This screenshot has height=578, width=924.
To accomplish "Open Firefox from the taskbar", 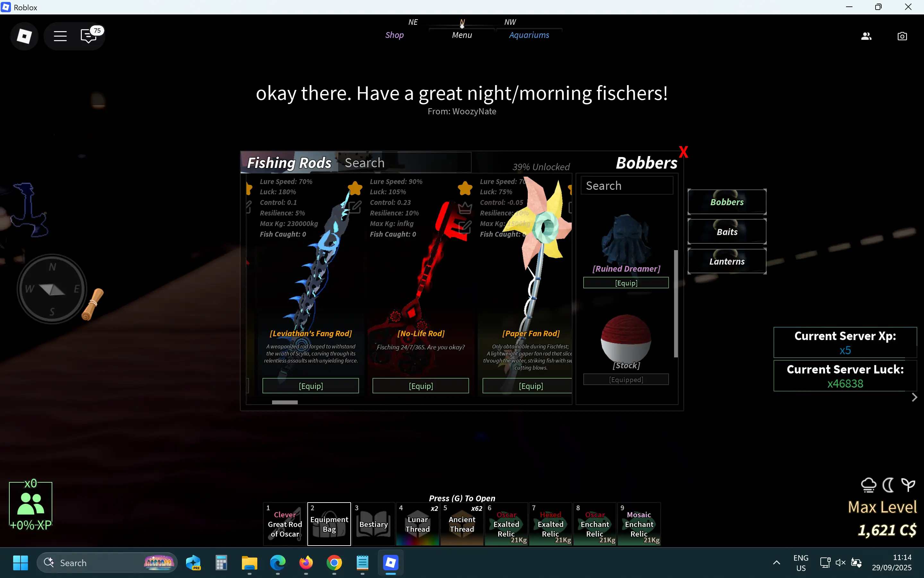I will click(x=306, y=563).
